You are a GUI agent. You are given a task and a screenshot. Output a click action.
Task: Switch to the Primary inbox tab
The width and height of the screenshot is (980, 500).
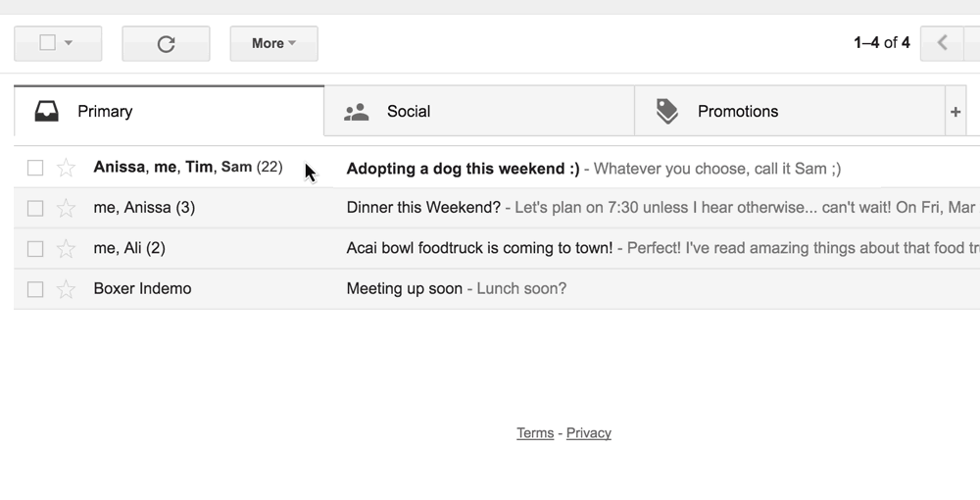169,111
